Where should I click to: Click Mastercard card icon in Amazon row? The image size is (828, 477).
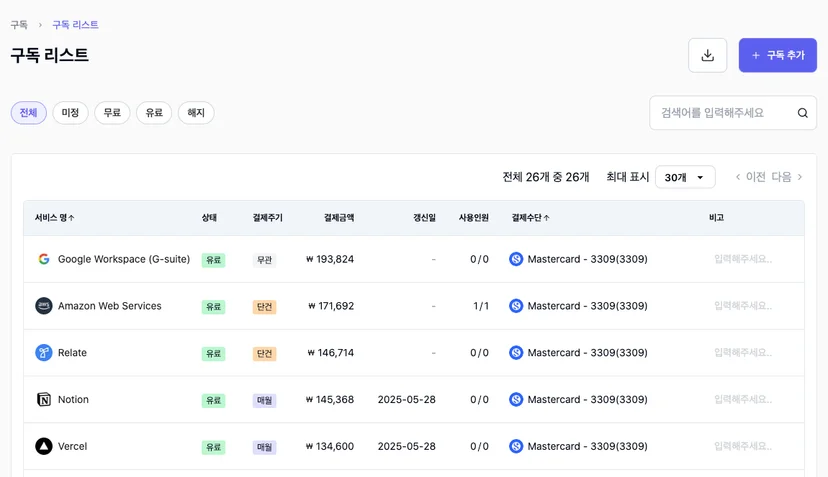[x=516, y=306]
